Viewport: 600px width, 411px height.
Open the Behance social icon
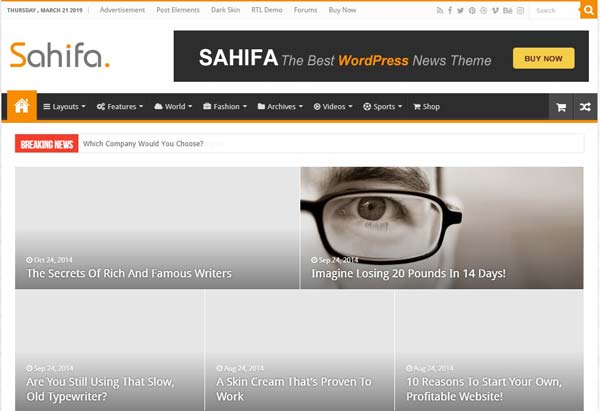508,10
